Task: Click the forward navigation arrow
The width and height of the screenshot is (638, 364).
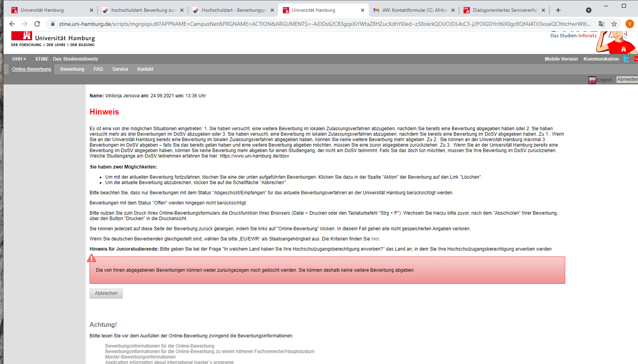Action: (24, 23)
